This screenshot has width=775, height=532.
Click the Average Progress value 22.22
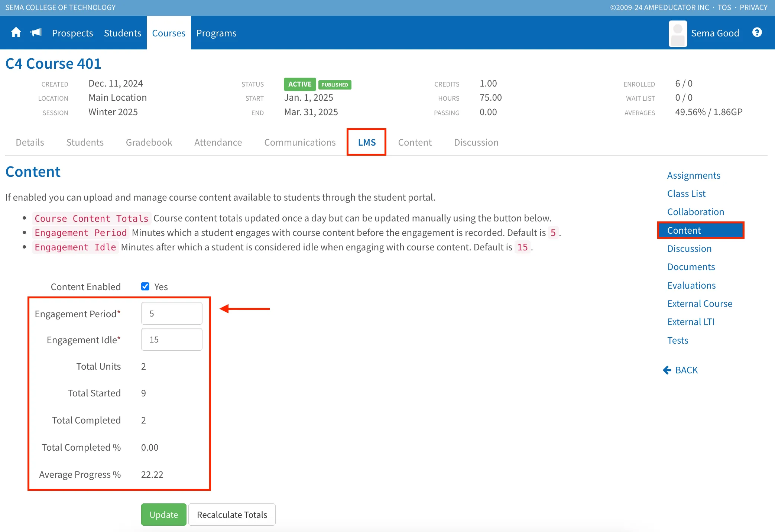(152, 474)
